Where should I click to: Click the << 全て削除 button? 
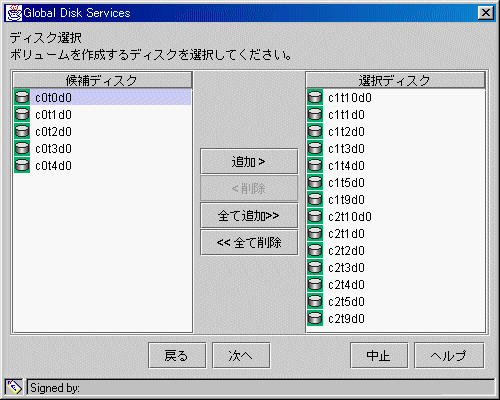tap(249, 242)
